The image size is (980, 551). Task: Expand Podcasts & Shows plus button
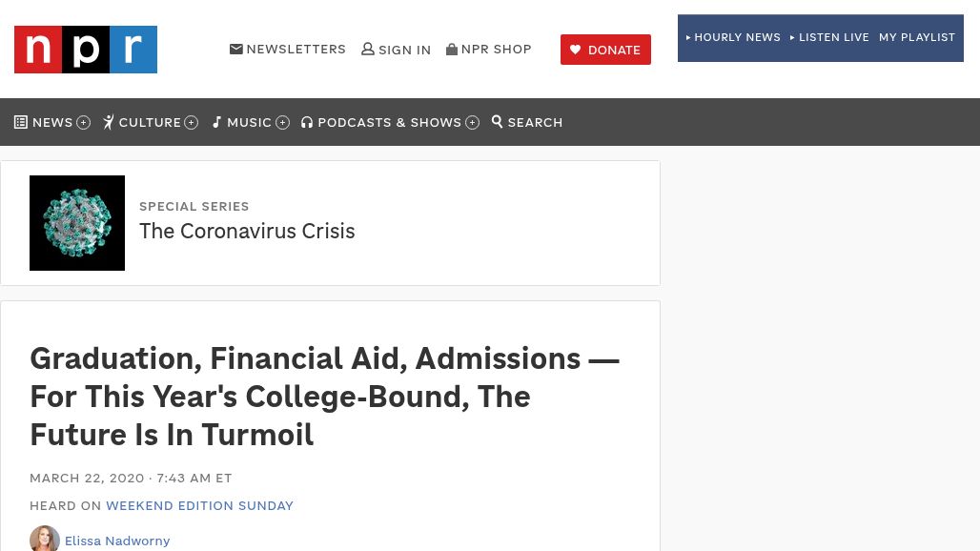point(473,122)
